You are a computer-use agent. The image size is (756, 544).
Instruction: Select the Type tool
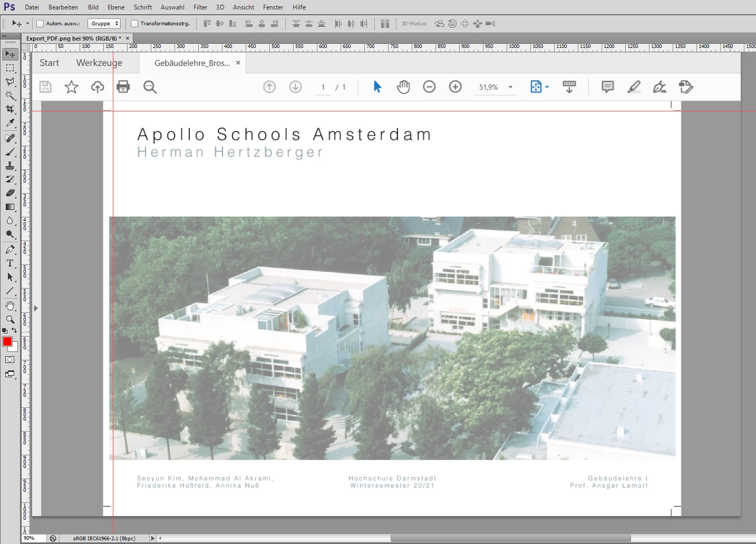pyautogui.click(x=10, y=263)
